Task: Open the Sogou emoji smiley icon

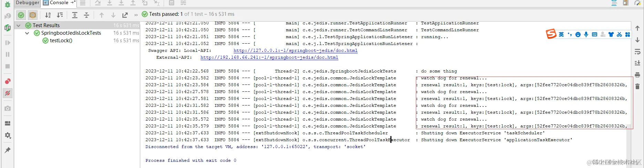Action: point(578,34)
